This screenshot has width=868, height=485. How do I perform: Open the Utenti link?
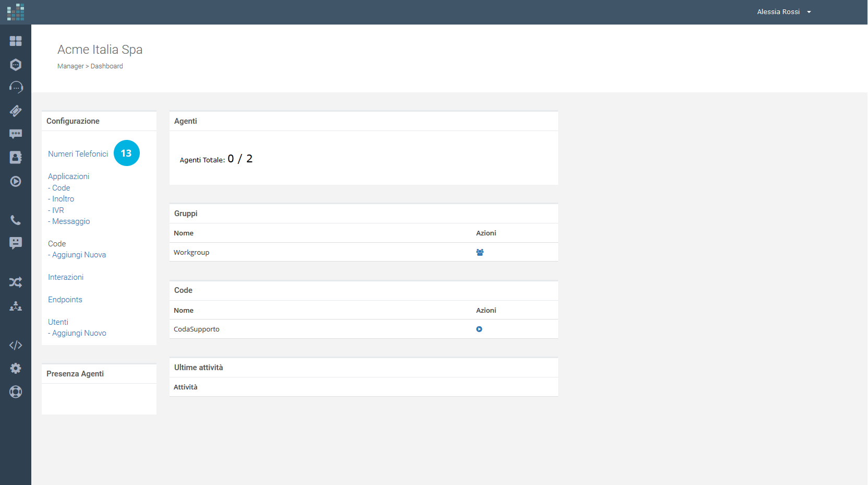58,322
